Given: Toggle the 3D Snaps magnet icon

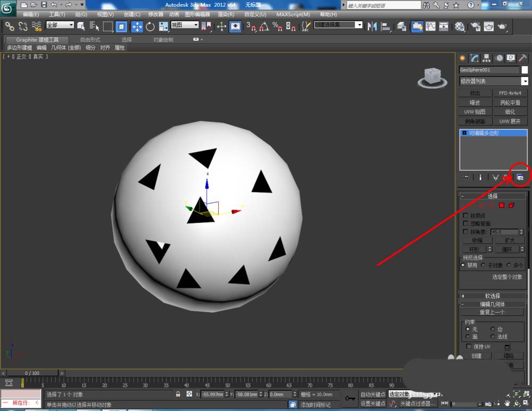Looking at the screenshot, I should pos(251,26).
